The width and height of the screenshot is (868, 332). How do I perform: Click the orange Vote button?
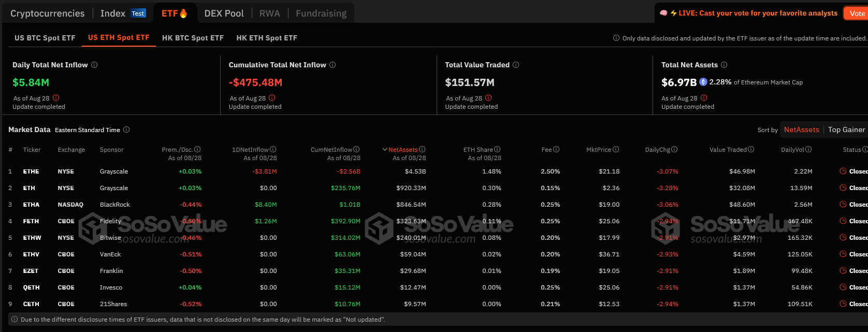pos(857,13)
